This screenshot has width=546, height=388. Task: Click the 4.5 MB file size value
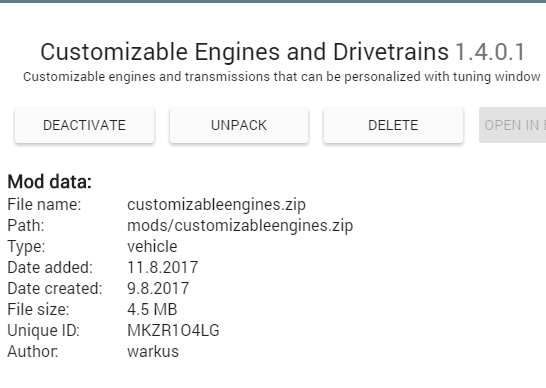click(152, 309)
